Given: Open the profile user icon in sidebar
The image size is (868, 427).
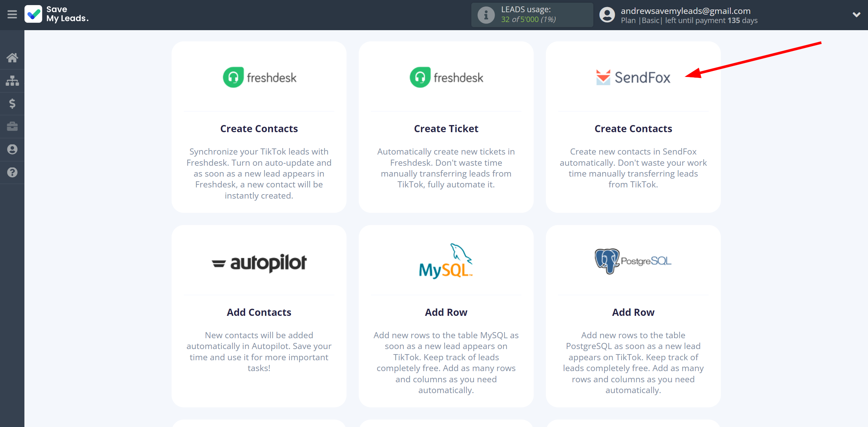Looking at the screenshot, I should pyautogui.click(x=12, y=149).
